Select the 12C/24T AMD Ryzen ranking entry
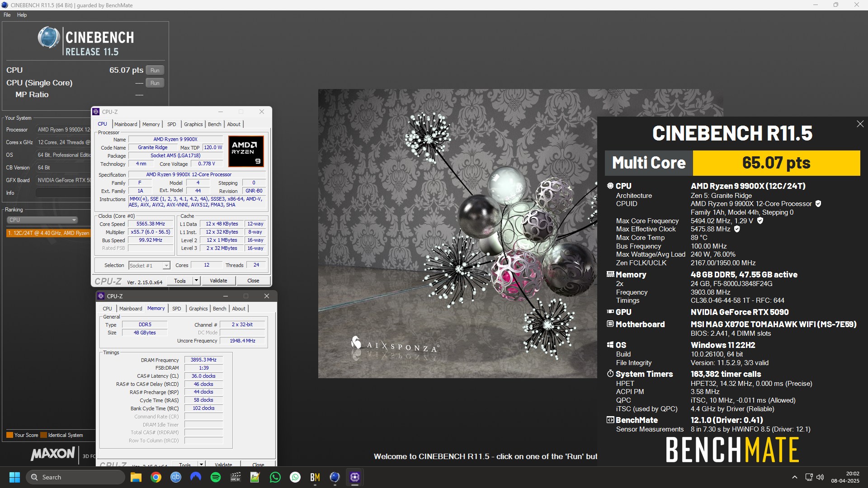Viewport: 868px width, 488px height. 48,233
